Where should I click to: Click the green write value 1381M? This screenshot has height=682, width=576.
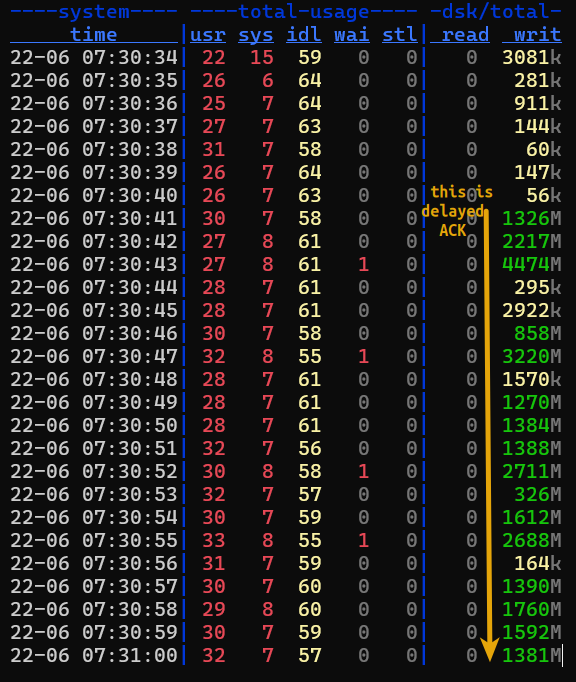tap(532, 655)
